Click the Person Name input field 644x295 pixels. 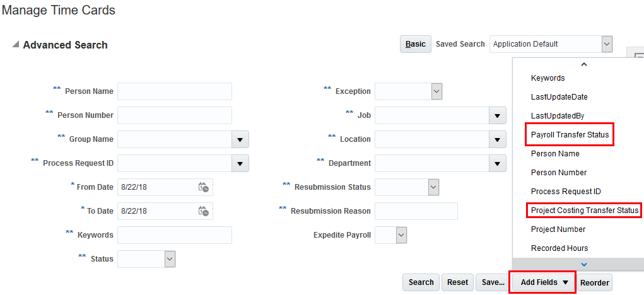175,91
